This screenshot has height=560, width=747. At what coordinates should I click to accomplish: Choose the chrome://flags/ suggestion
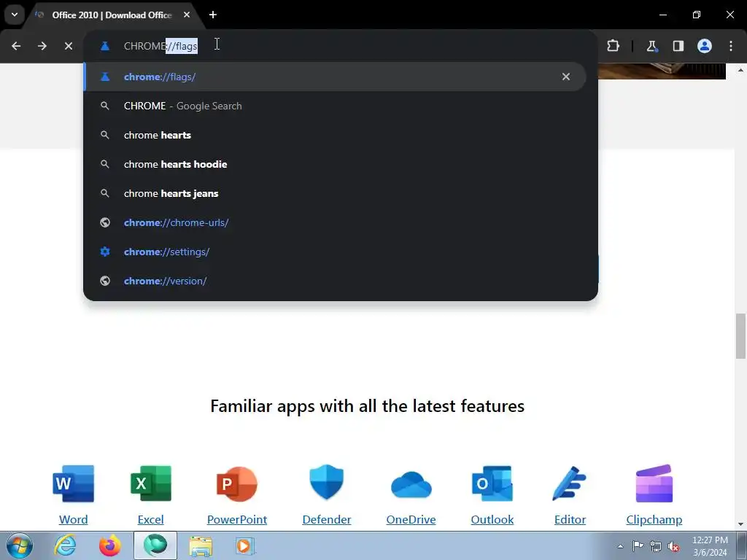click(334, 77)
